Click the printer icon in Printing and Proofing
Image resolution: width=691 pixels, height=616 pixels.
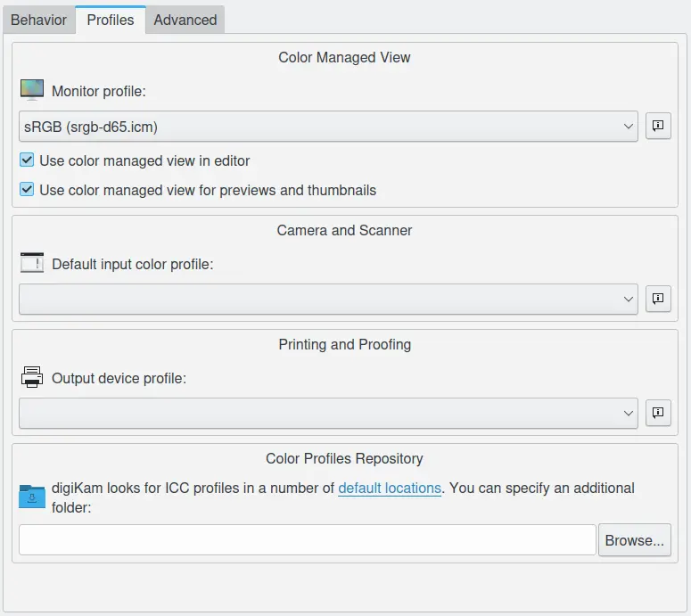point(31,378)
